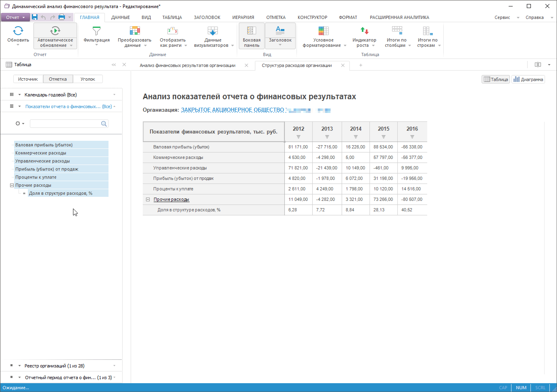The image size is (557, 392).
Task: Select Управленческие расходы in the sidebar list
Action: (x=42, y=161)
